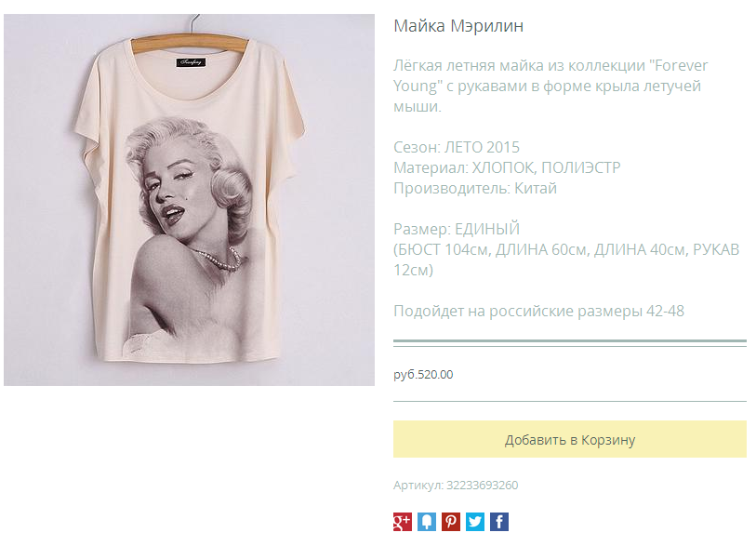756x546 pixels.
Task: Click the pearl necklace in the shirt print
Action: pos(218,259)
